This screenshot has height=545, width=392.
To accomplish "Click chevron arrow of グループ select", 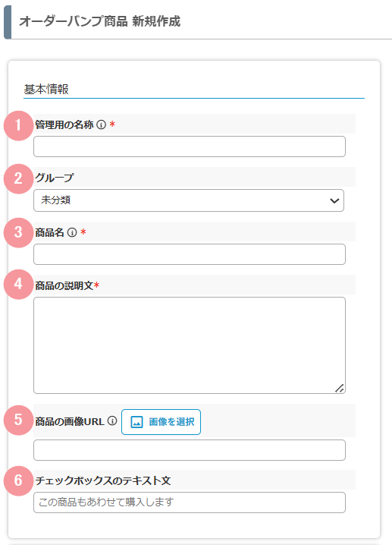I will click(334, 200).
